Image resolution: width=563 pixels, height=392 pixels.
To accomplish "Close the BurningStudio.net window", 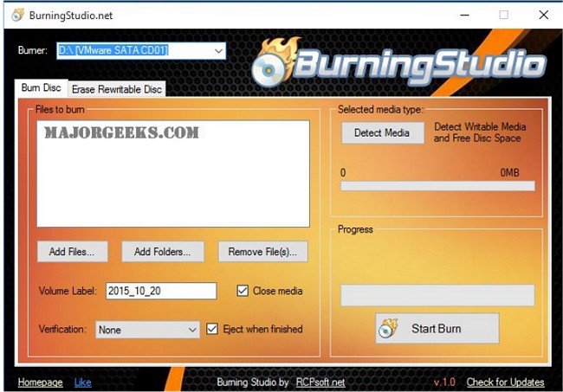I will [x=544, y=15].
